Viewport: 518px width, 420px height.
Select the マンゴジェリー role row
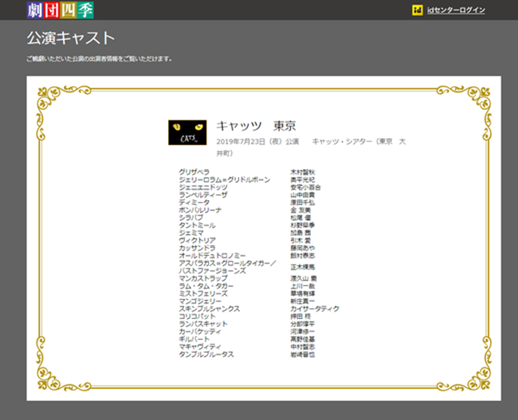coord(200,301)
